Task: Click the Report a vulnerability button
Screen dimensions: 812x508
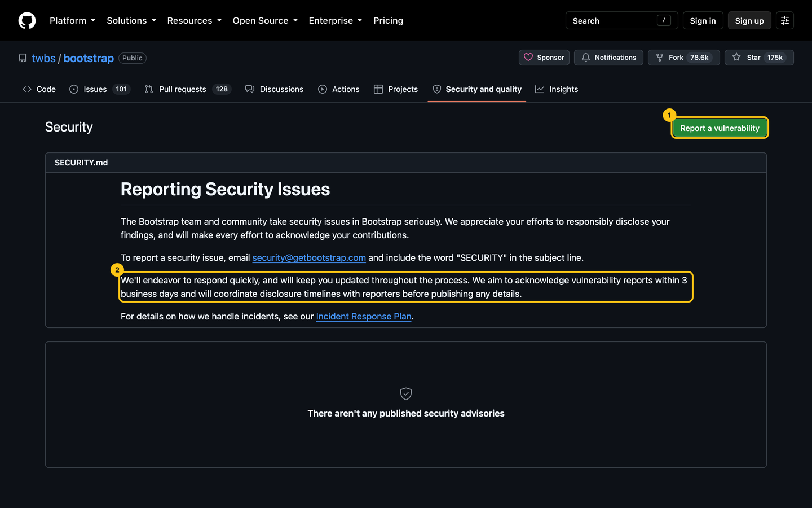Action: click(720, 128)
